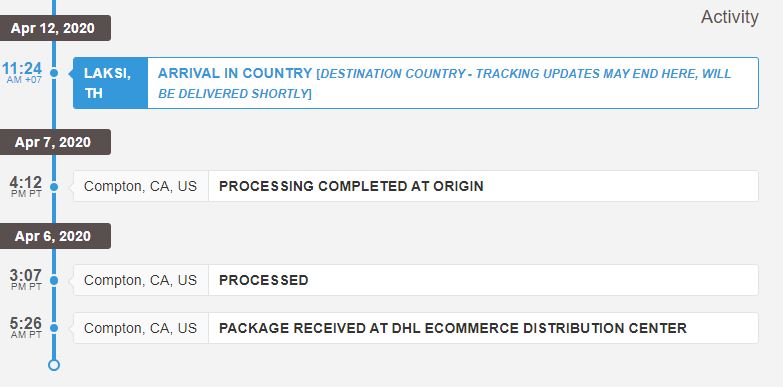Click Compton location beside PROCESSING COMPLETED
Viewport: 783px width, 387px height.
click(140, 186)
